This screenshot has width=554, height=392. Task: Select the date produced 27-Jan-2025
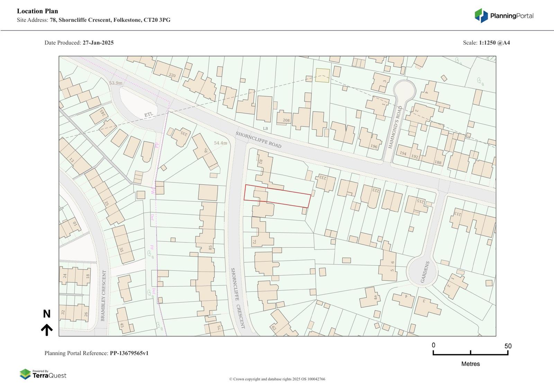(98, 43)
